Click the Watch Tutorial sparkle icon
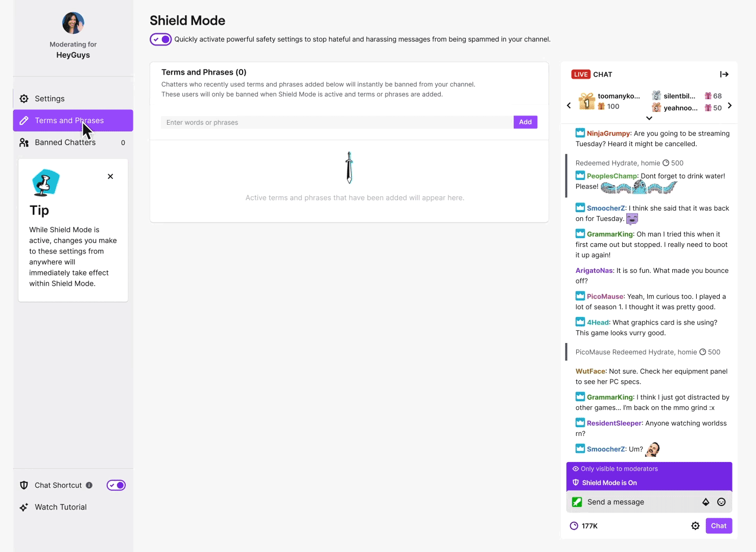Image resolution: width=756 pixels, height=552 pixels. tap(24, 507)
